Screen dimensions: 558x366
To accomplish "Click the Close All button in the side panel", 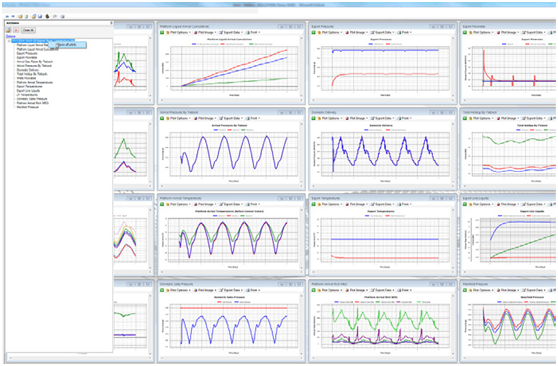I will [x=28, y=30].
